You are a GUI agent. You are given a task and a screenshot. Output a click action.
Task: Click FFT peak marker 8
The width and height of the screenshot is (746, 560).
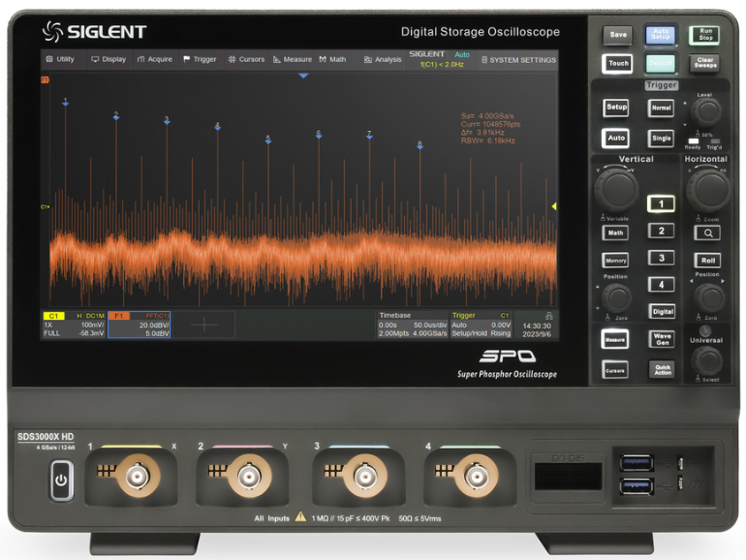(420, 145)
